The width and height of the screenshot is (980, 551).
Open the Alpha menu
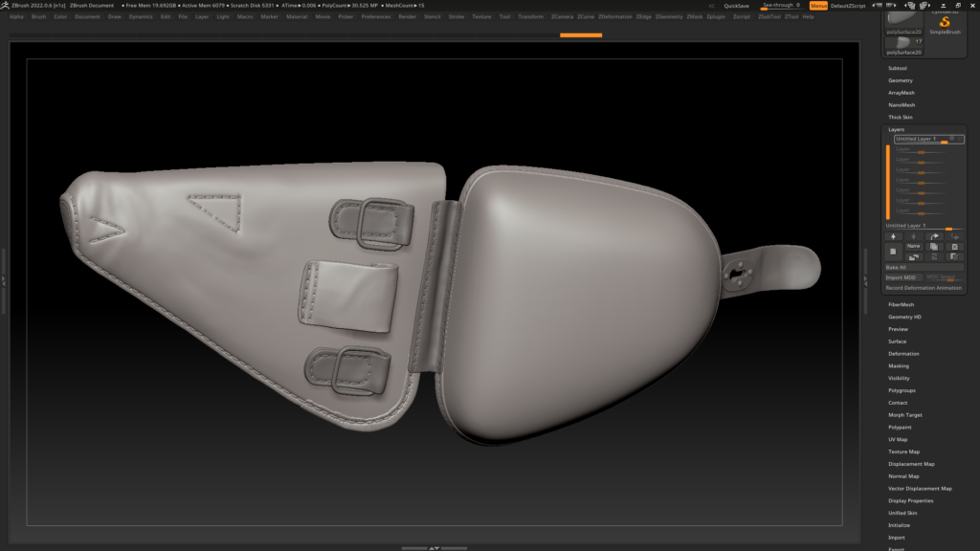click(x=16, y=17)
